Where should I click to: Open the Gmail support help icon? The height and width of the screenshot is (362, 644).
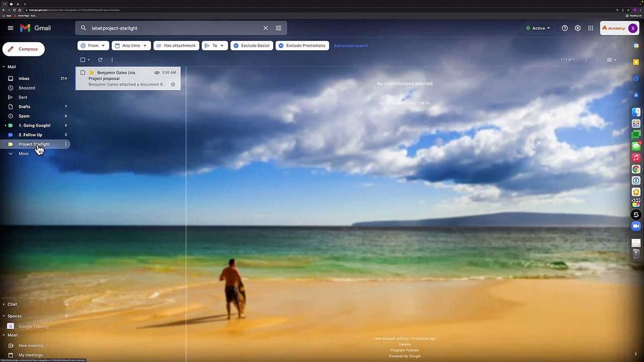tap(565, 28)
